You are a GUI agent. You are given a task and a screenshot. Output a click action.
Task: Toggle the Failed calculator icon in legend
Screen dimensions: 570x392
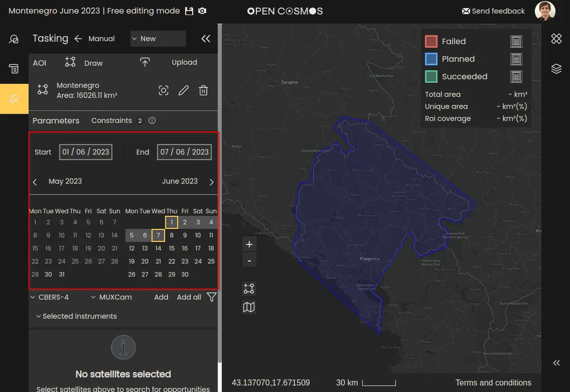[516, 42]
